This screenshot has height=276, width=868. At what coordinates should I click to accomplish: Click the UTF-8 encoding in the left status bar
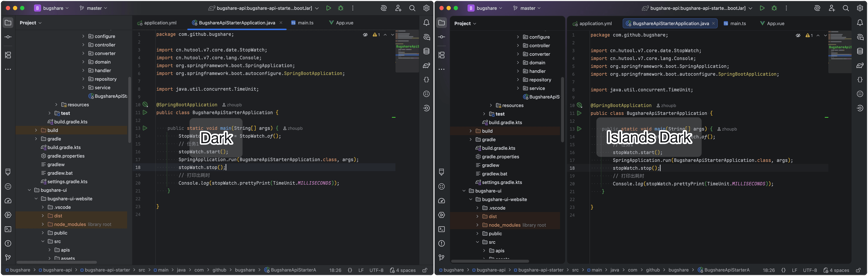376,270
